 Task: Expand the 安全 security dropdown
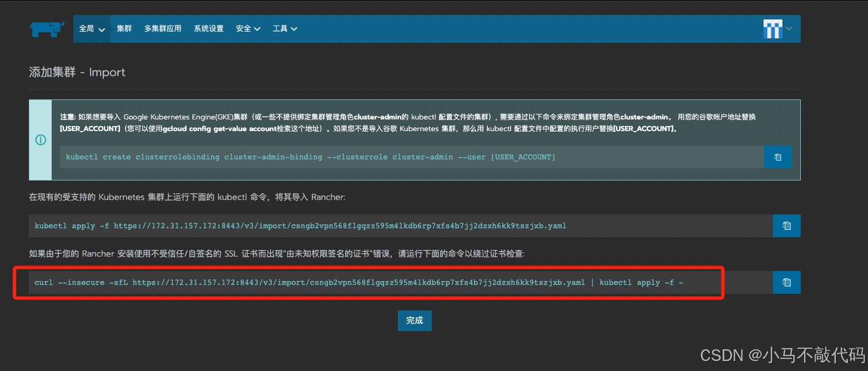click(x=248, y=29)
